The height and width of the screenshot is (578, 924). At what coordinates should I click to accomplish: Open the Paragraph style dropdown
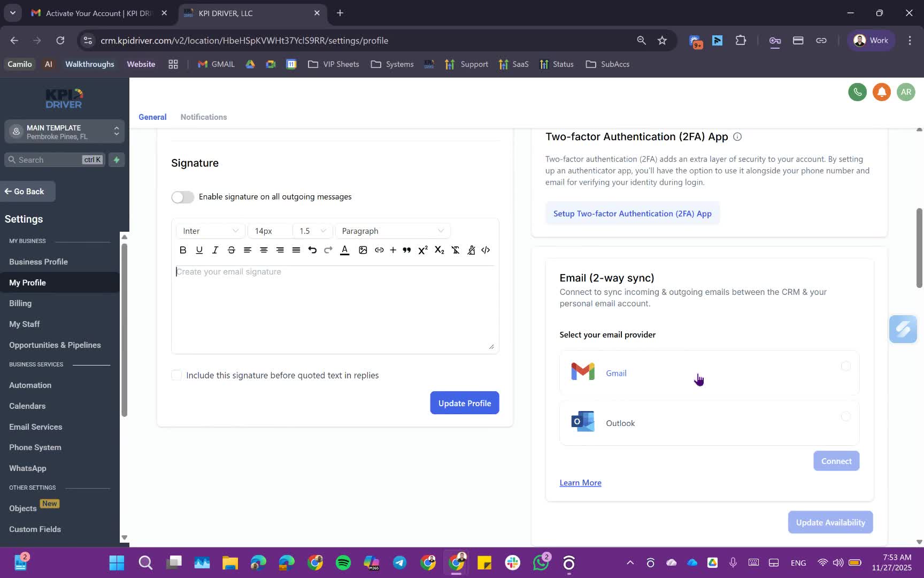pyautogui.click(x=392, y=231)
